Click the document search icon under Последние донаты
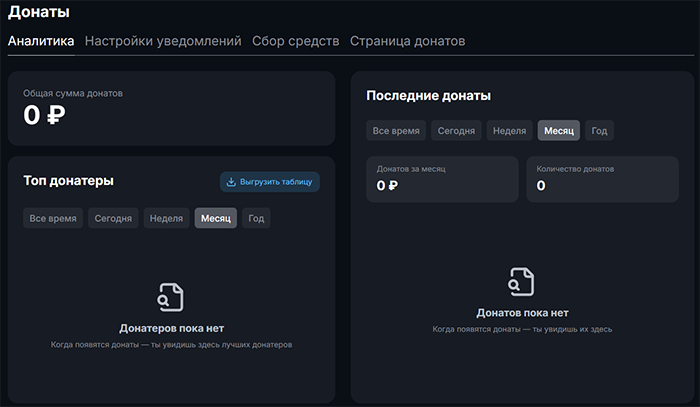The image size is (700, 407). pyautogui.click(x=522, y=282)
